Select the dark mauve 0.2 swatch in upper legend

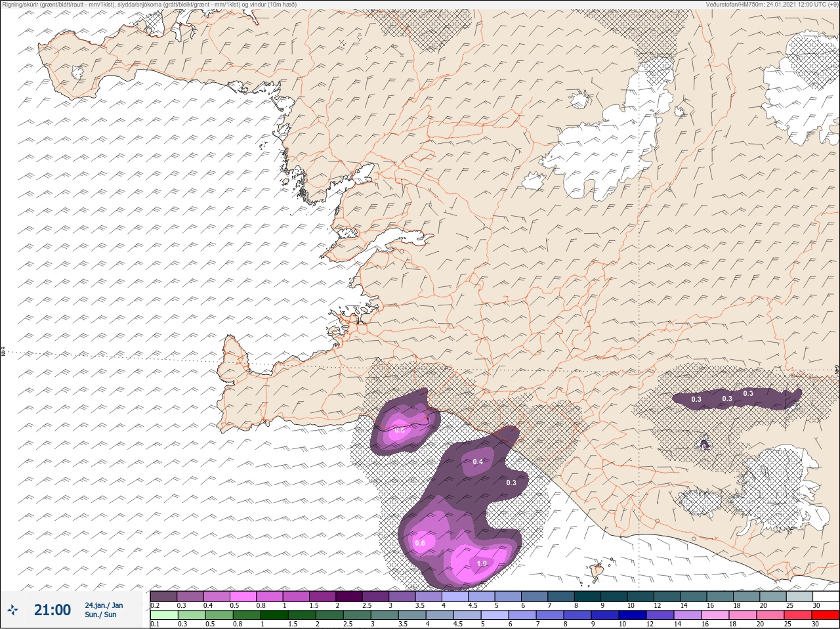163,596
